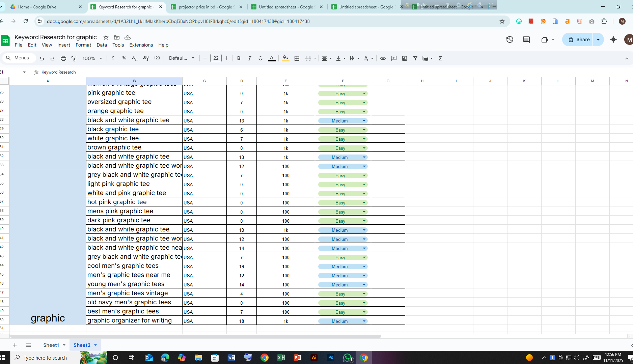This screenshot has width=633, height=364.
Task: Enable italic formatting
Action: [x=249, y=58]
